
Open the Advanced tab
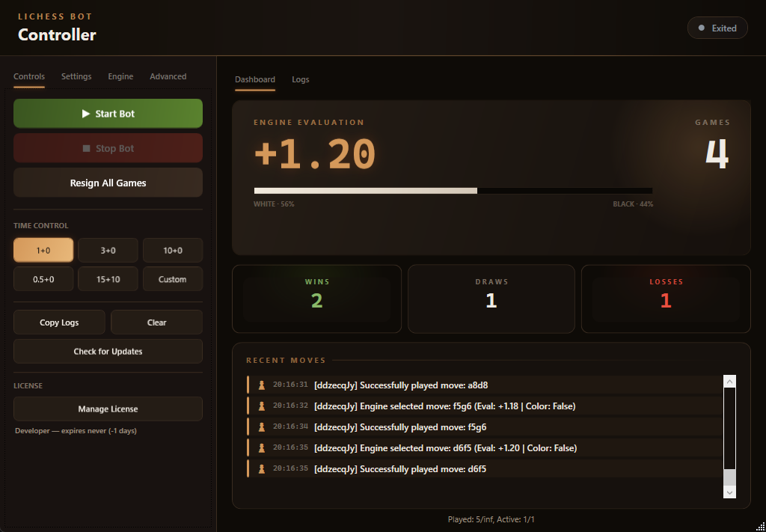pos(168,76)
